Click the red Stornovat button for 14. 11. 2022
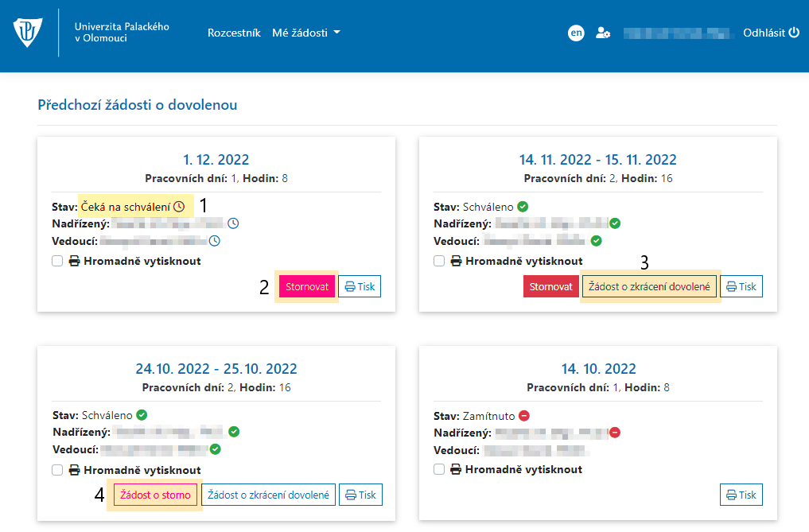Image resolution: width=809 pixels, height=532 pixels. [550, 286]
